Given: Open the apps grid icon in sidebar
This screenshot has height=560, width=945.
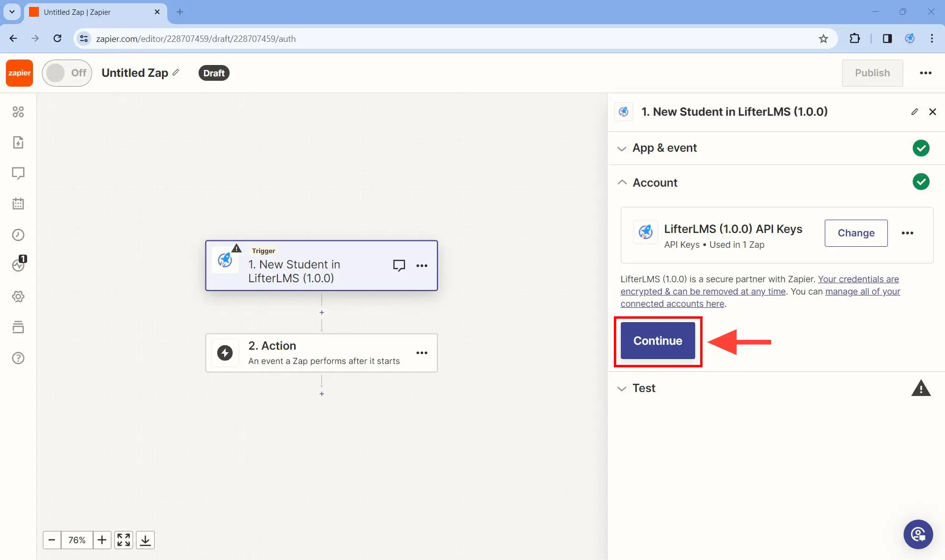Looking at the screenshot, I should 18,112.
